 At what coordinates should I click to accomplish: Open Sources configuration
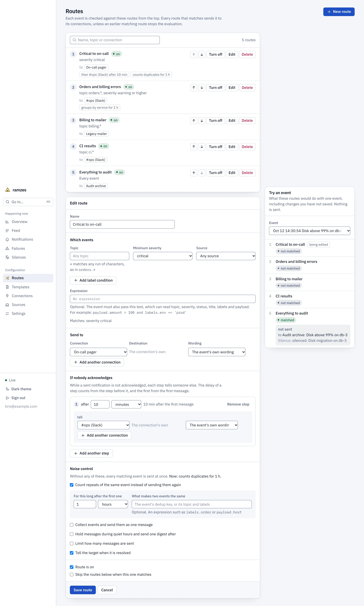28,305
